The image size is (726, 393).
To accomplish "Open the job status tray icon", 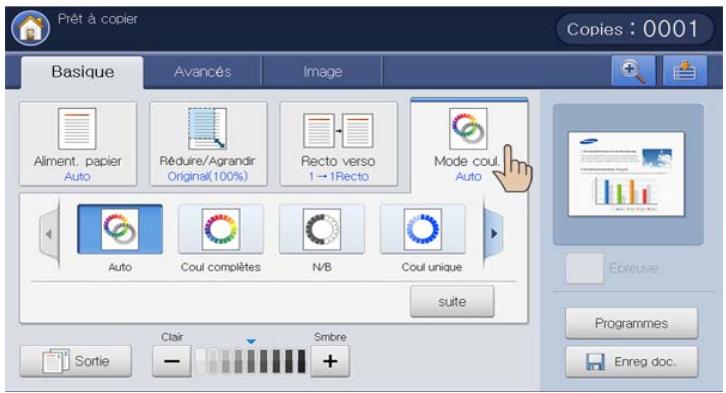I will pos(685,71).
